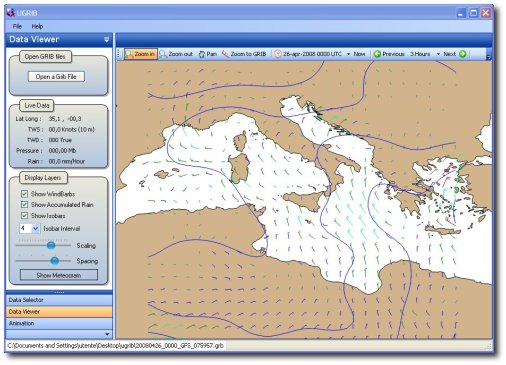Open the Help menu
The width and height of the screenshot is (506, 365).
pyautogui.click(x=37, y=26)
